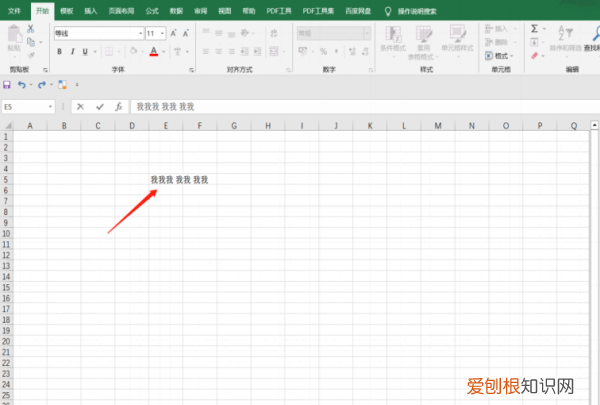Viewport: 600px width, 405px height.
Task: Switch to the 公式 (Formulas) tab
Action: point(152,11)
